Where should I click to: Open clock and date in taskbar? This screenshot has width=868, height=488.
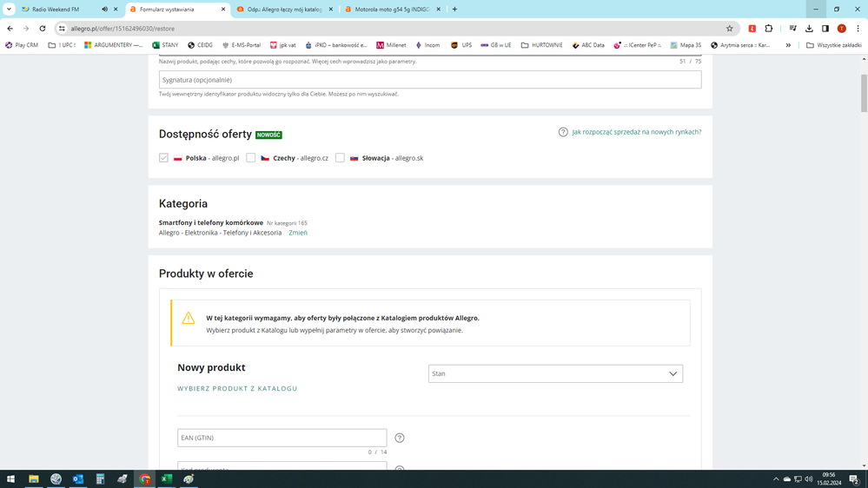tap(829, 478)
